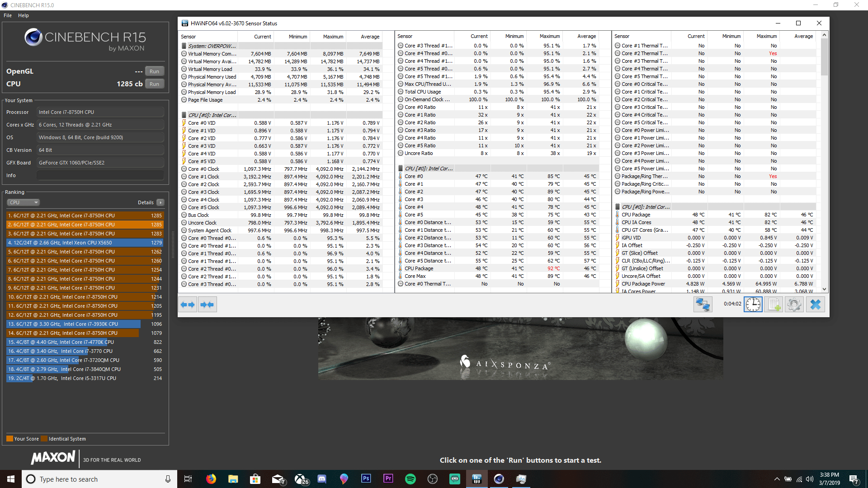The height and width of the screenshot is (488, 868).
Task: Select CPU Package Power row
Action: (715, 284)
